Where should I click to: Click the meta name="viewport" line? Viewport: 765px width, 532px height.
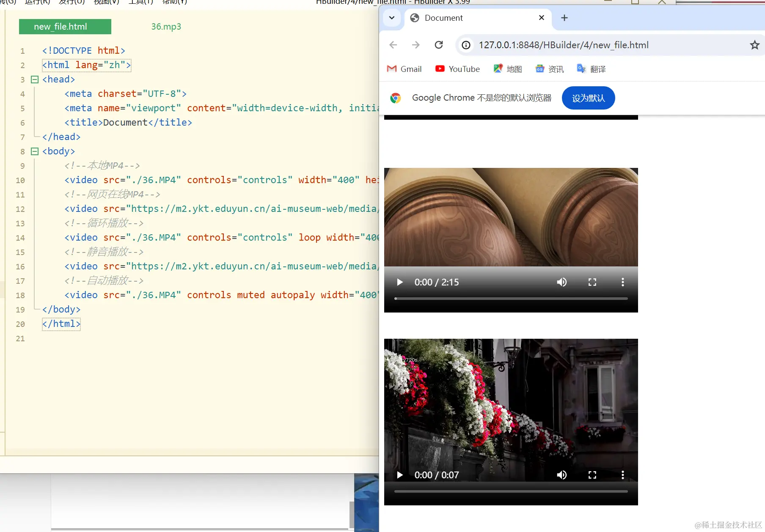click(x=221, y=108)
